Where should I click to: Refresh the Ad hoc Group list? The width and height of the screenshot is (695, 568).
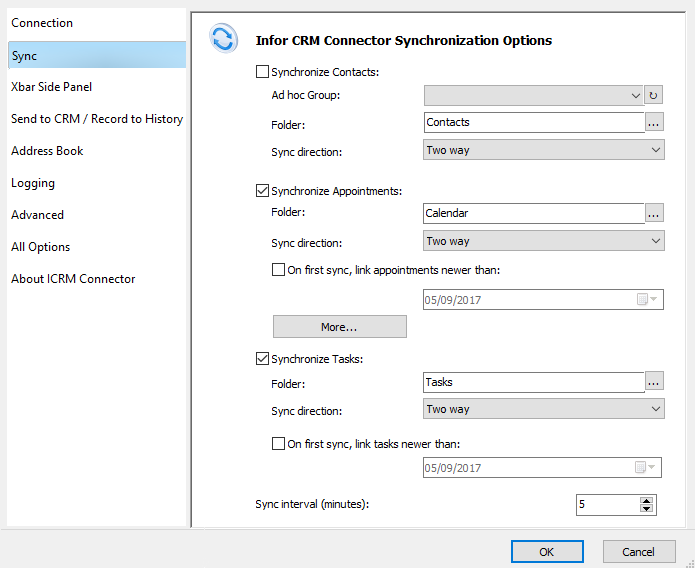[653, 95]
